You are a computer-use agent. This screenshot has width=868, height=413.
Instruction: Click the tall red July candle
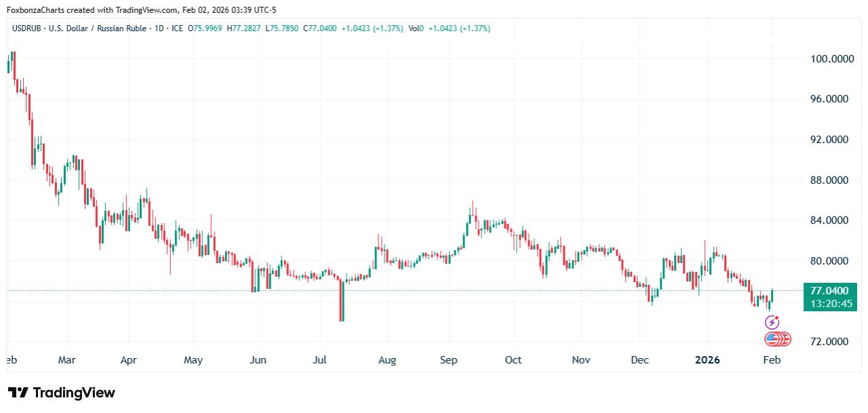pos(342,300)
